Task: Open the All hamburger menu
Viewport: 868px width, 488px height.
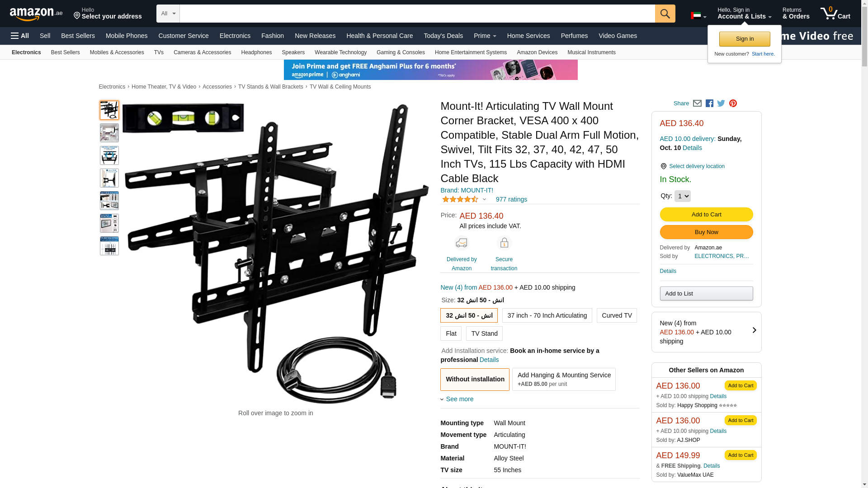Action: [x=20, y=36]
